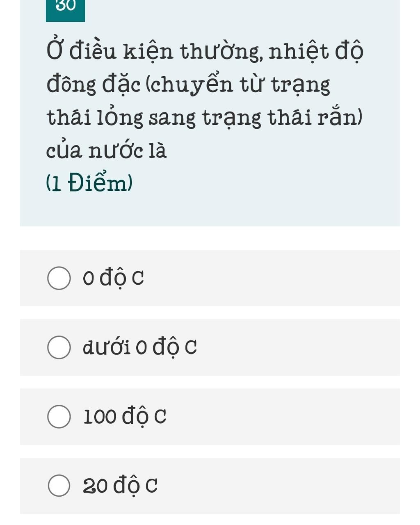This screenshot has width=420, height=525.
Task: Select the radio button for 0 độ C
Action: coord(59,278)
